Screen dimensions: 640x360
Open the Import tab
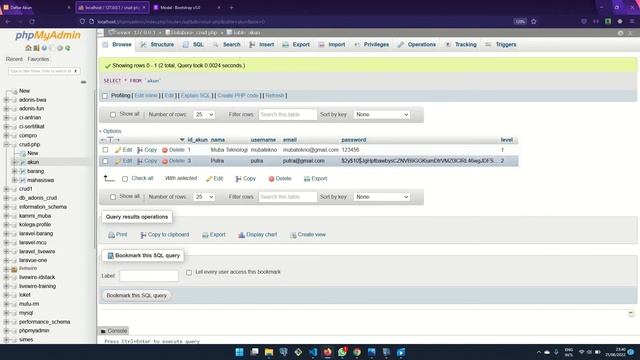pyautogui.click(x=332, y=44)
